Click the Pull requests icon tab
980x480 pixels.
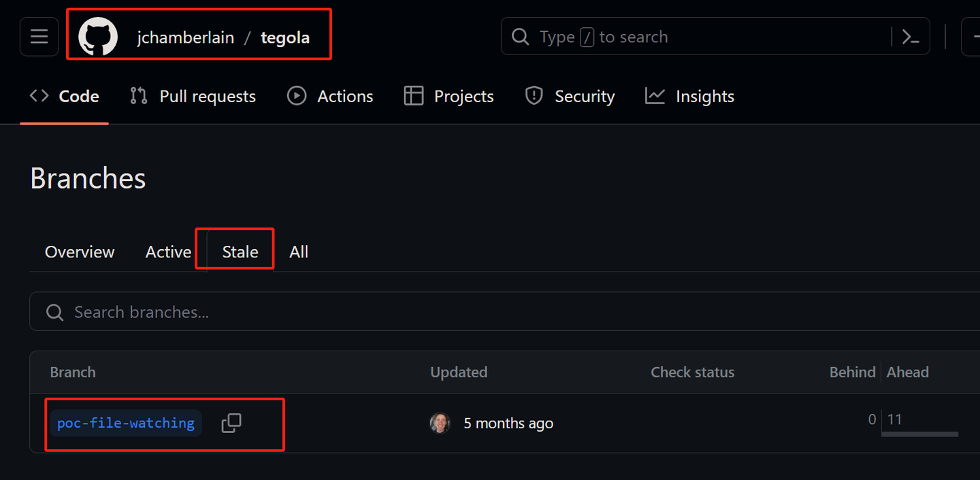click(193, 97)
